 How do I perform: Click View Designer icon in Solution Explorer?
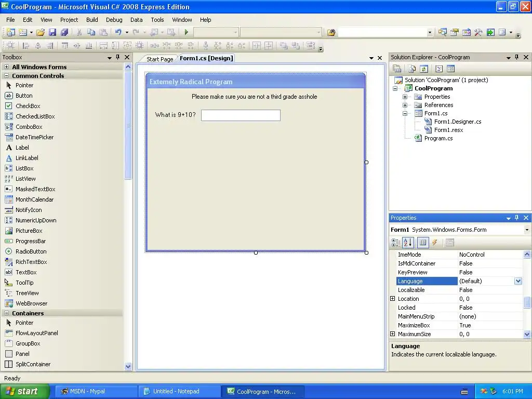[450, 69]
